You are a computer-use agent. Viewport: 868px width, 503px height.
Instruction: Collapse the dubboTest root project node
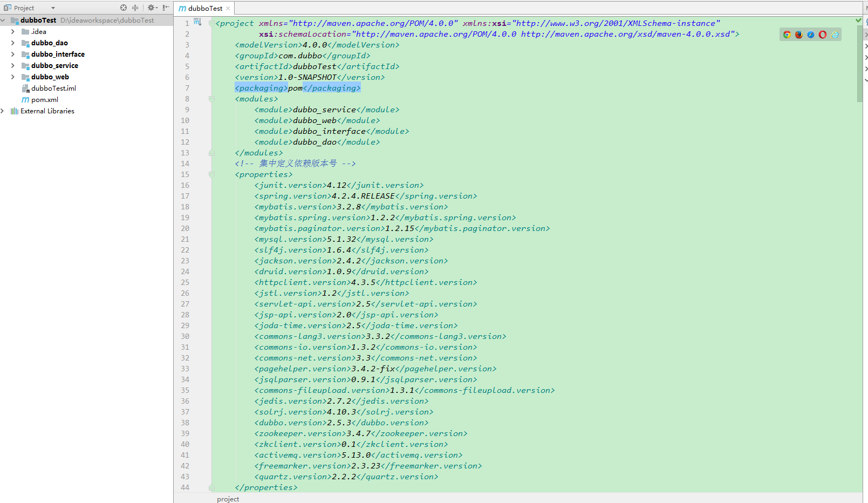[x=3, y=20]
